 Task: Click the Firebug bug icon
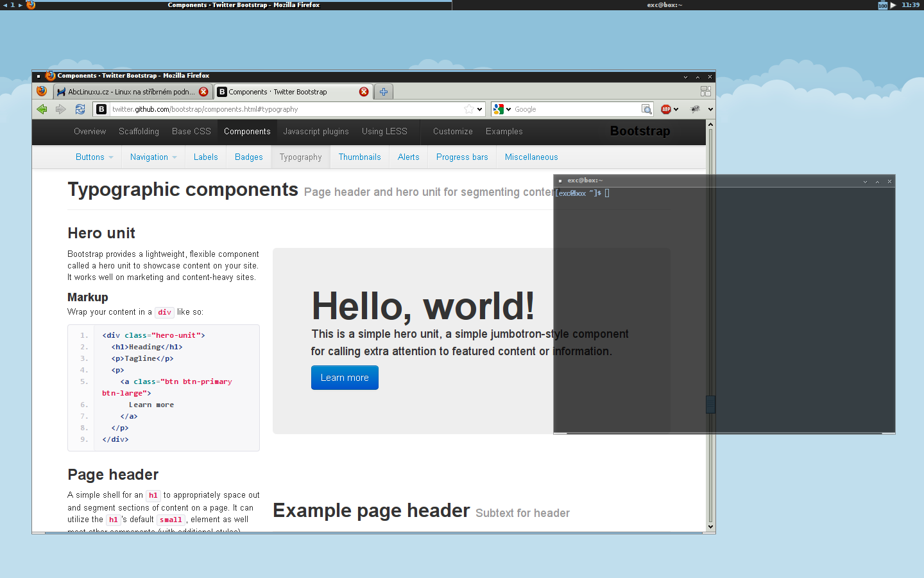click(695, 109)
